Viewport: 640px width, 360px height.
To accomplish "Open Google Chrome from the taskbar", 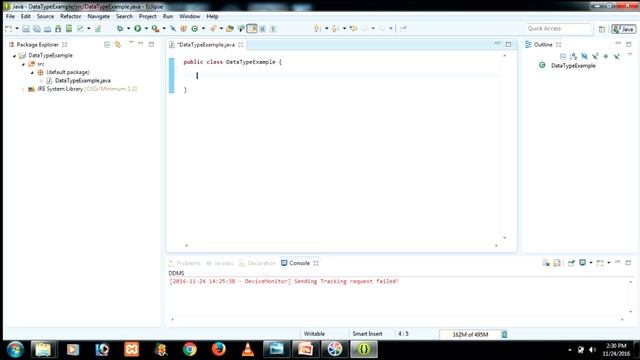I will (x=190, y=349).
